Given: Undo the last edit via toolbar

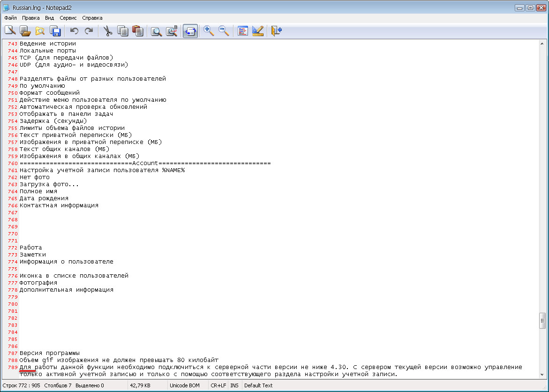Looking at the screenshot, I should [74, 31].
